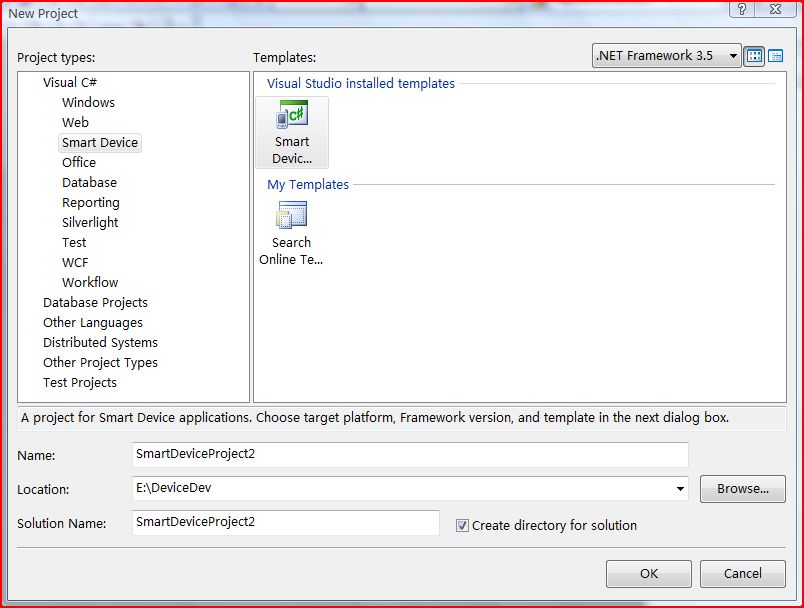The width and height of the screenshot is (804, 608).
Task: Click the Visual Studio installed templates header
Action: (361, 84)
